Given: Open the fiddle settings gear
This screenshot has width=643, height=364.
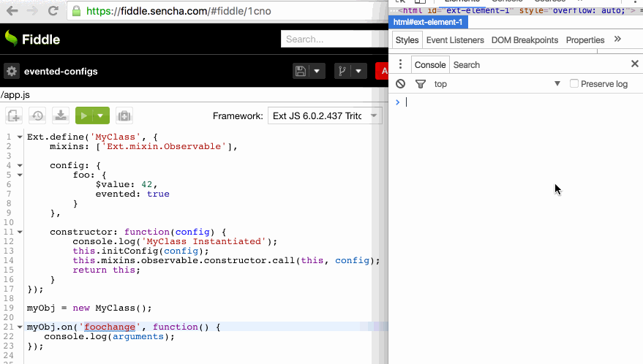Looking at the screenshot, I should pyautogui.click(x=12, y=72).
